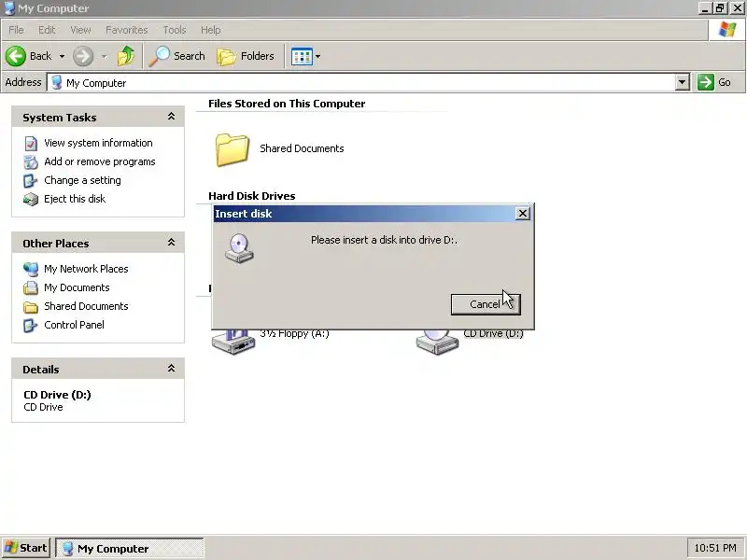Screen dimensions: 747x560
Task: Select the large Shared Documents folder icon
Action: pos(232,149)
